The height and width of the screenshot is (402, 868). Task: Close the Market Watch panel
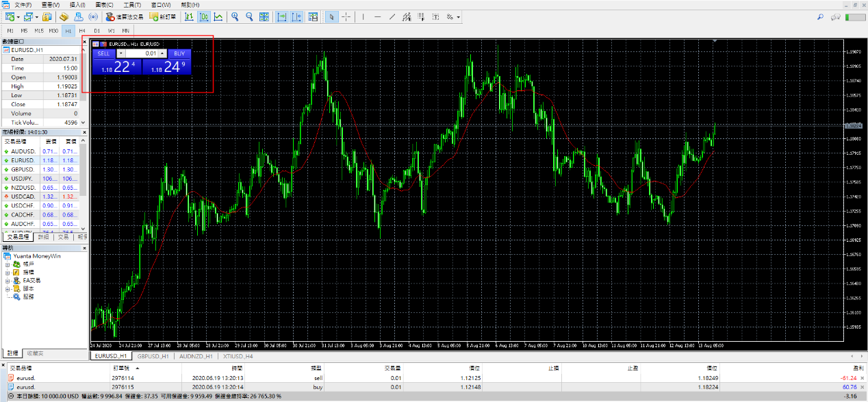point(85,131)
